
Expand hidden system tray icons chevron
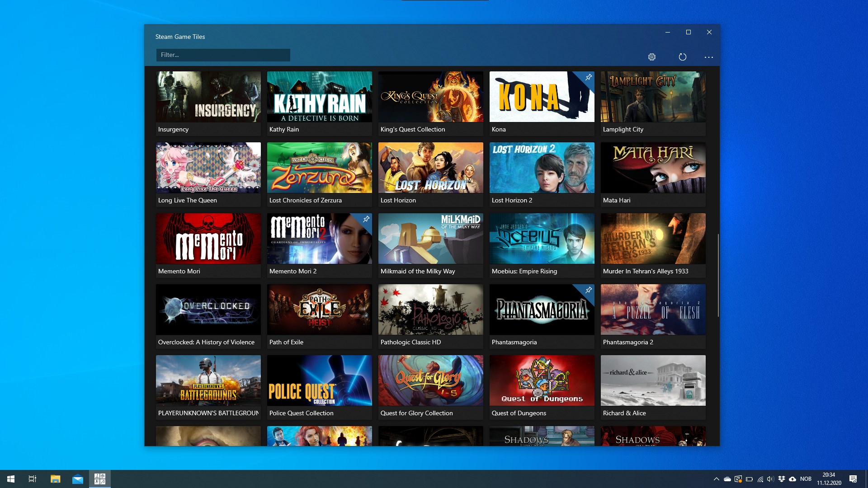716,479
